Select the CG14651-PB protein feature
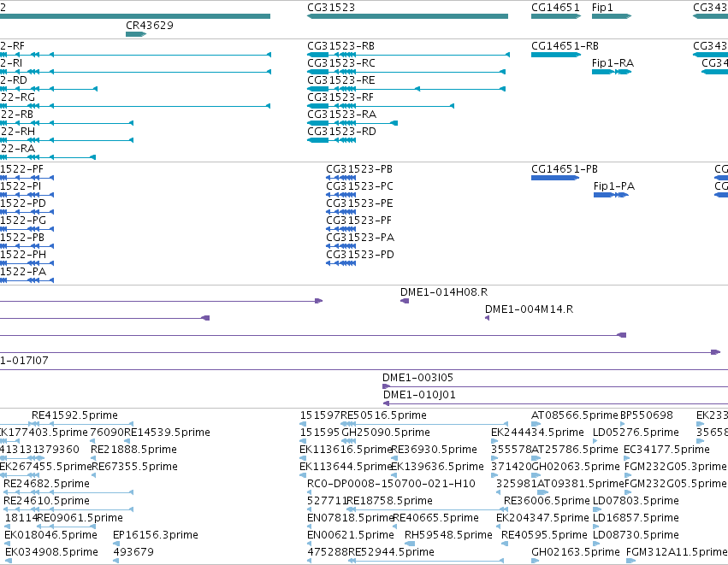 [555, 178]
